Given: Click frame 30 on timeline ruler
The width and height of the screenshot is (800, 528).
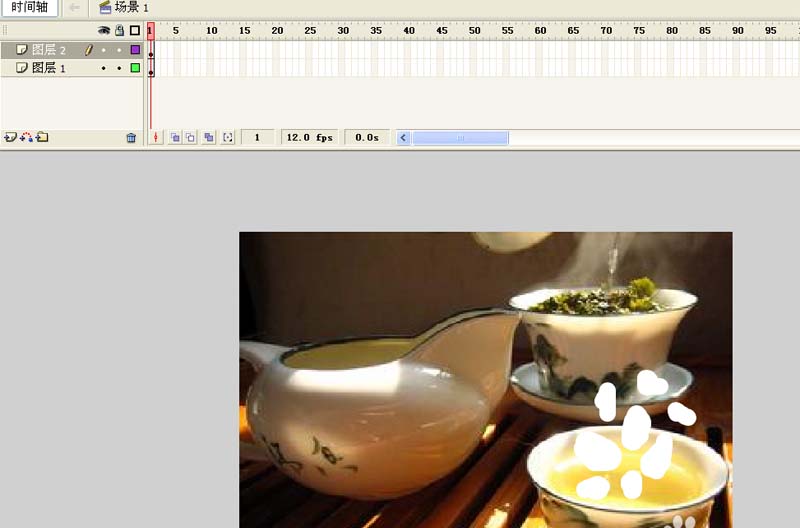Looking at the screenshot, I should tap(343, 31).
